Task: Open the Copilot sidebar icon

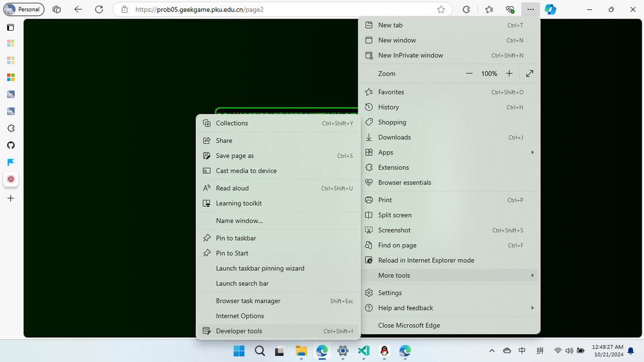Action: 550,9
